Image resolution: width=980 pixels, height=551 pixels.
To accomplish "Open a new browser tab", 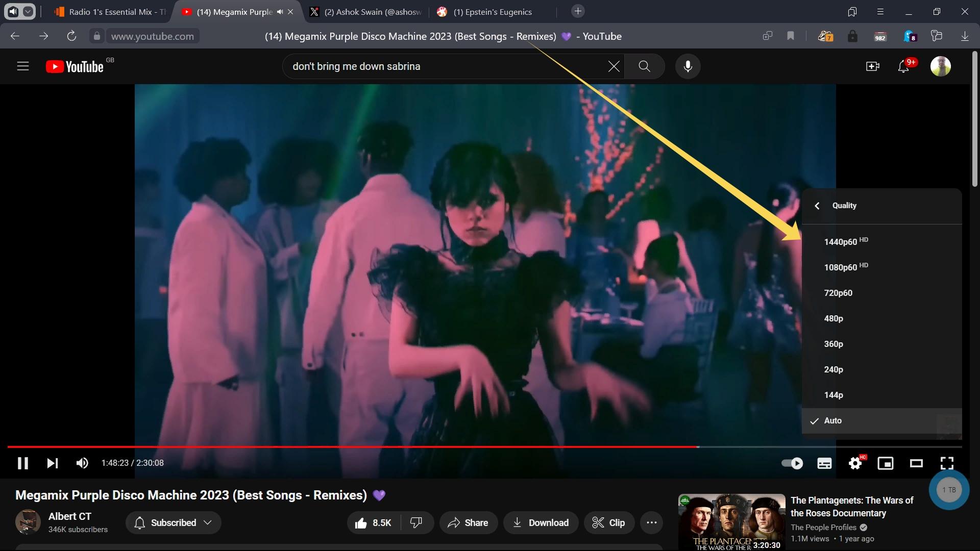I will pyautogui.click(x=578, y=11).
